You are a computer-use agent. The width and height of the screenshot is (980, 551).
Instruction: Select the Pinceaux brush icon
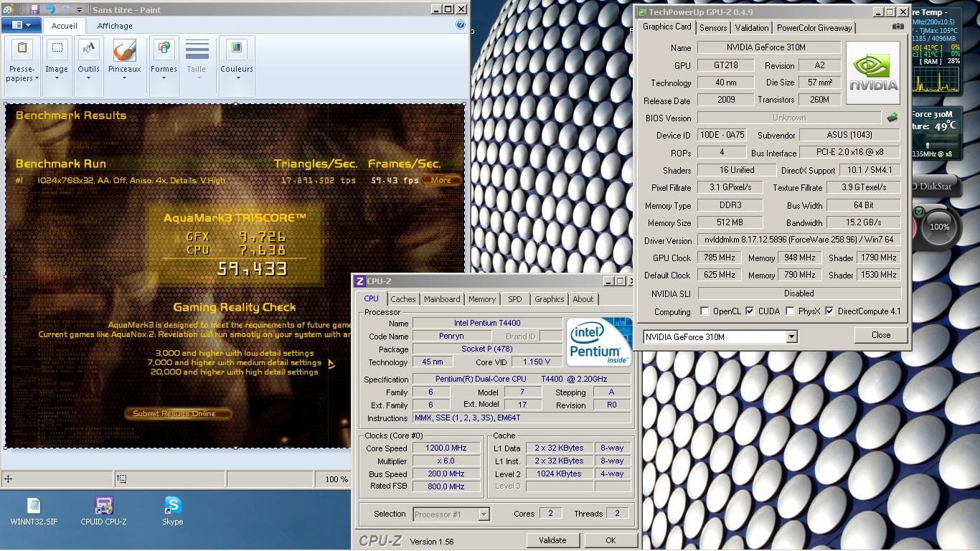124,50
